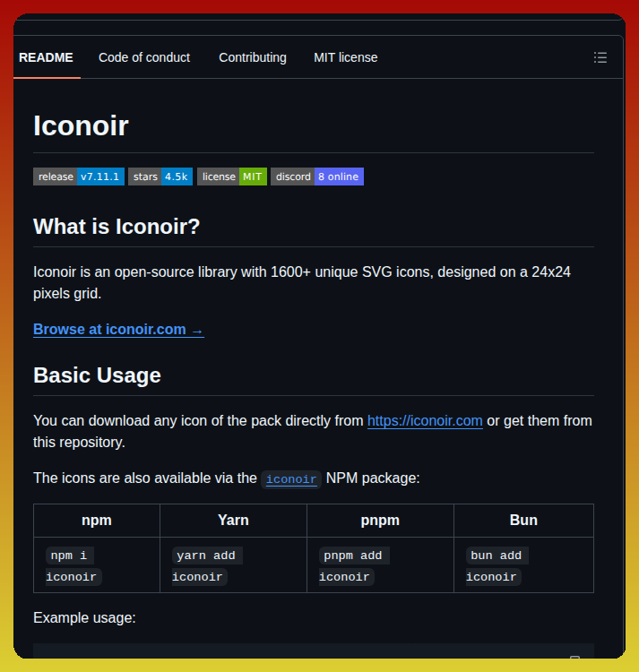Click the Yarn table column header

[233, 521]
